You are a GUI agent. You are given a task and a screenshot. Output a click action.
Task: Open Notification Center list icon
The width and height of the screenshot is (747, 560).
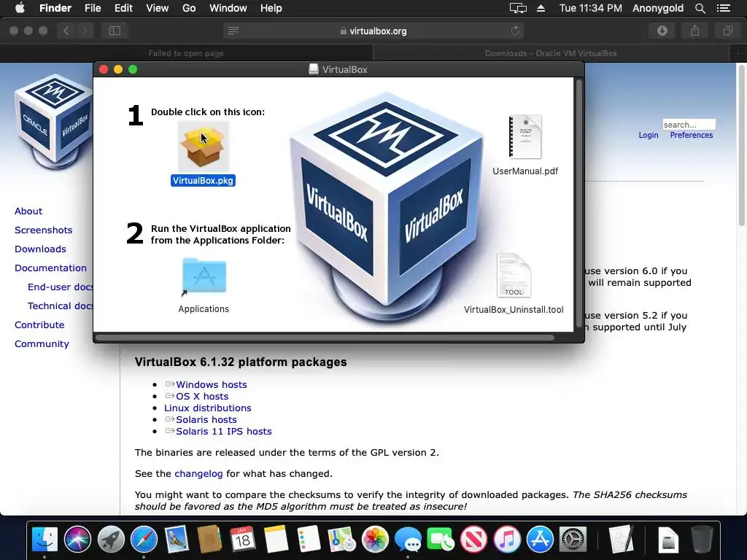click(723, 8)
